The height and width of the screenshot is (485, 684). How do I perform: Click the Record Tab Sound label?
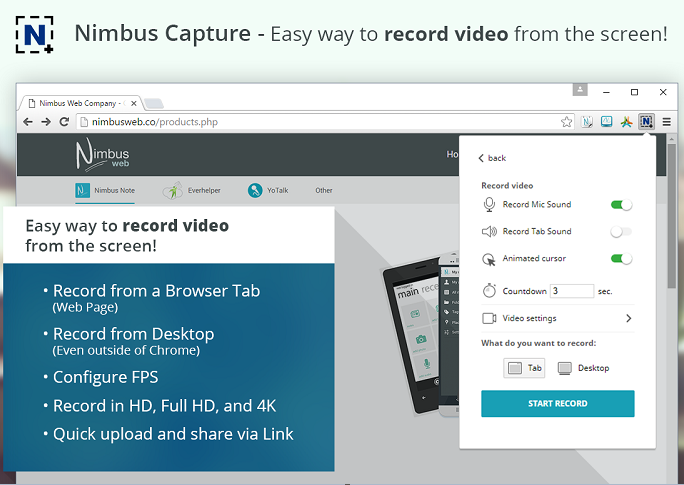pyautogui.click(x=537, y=232)
